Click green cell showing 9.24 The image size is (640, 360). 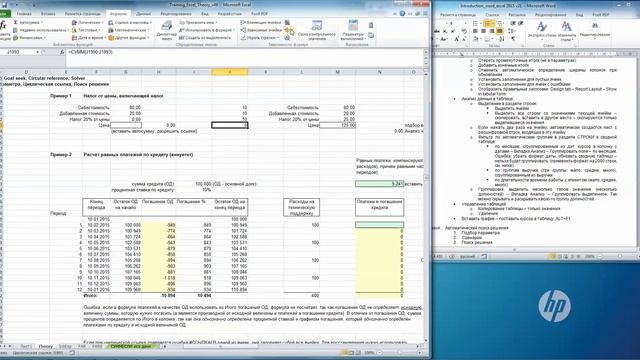pyautogui.click(x=380, y=184)
